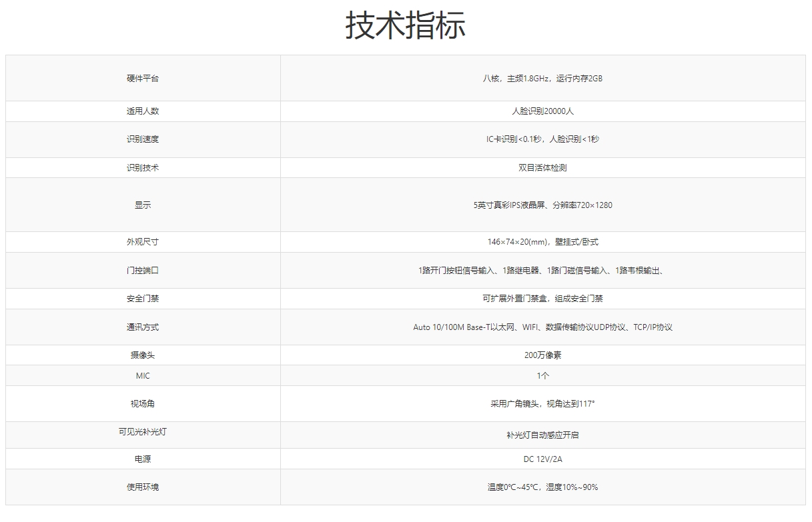Click the 采用广角镜头 视角117° value

pos(542,404)
